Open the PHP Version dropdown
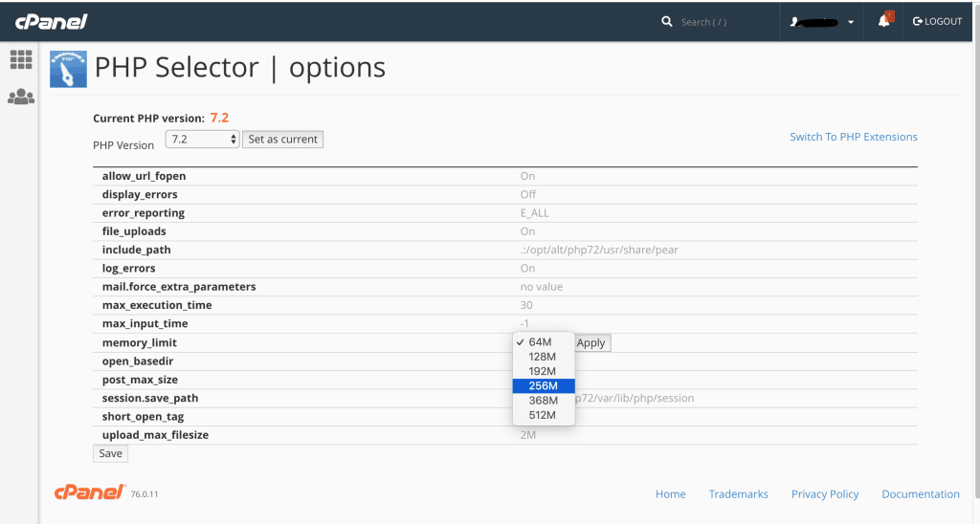Image resolution: width=980 pixels, height=524 pixels. click(x=202, y=140)
